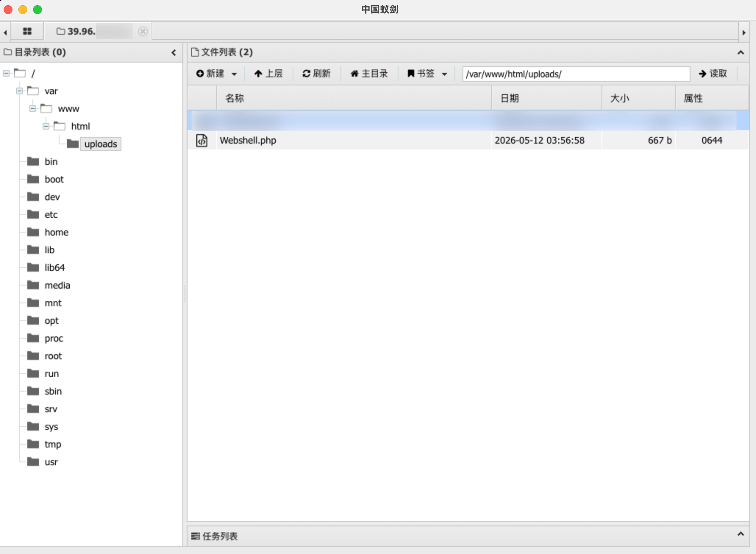The width and height of the screenshot is (756, 554).
Task: Sort by the 日期 column header
Action: click(547, 98)
